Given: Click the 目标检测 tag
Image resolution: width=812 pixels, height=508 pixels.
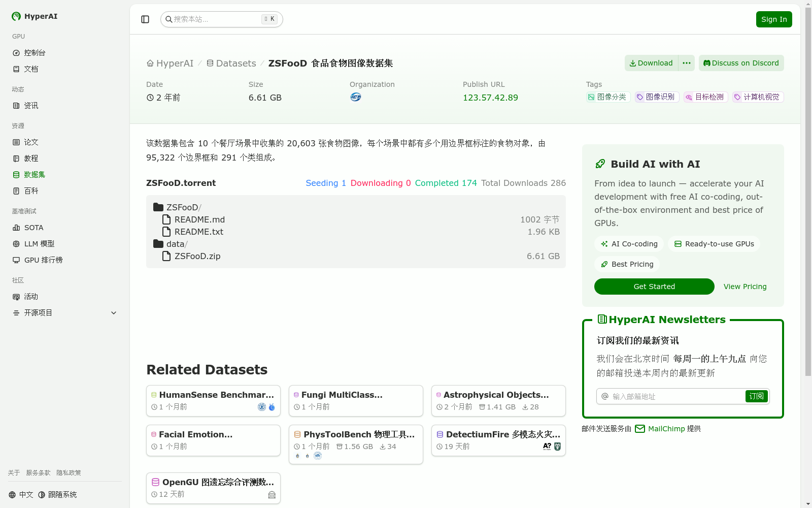Looking at the screenshot, I should [x=706, y=97].
